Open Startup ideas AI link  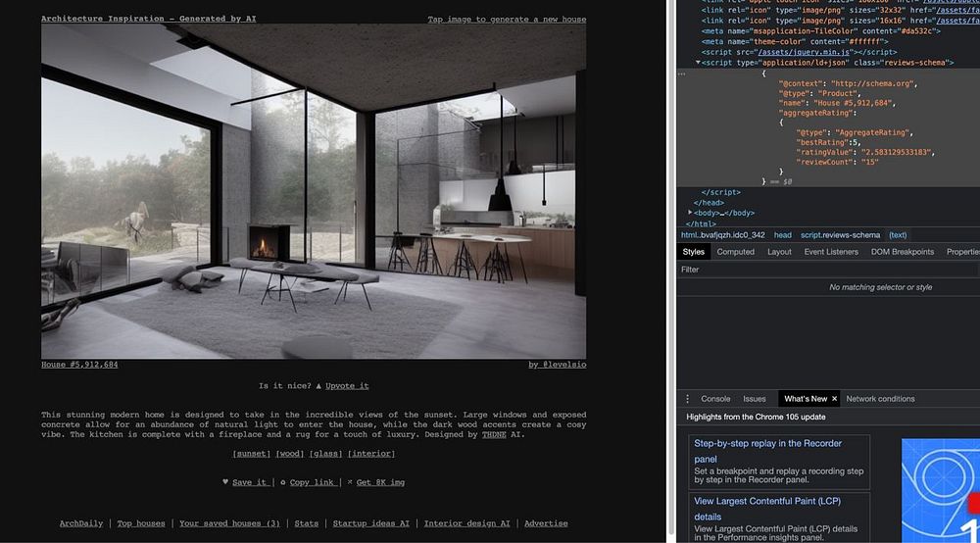pos(370,523)
